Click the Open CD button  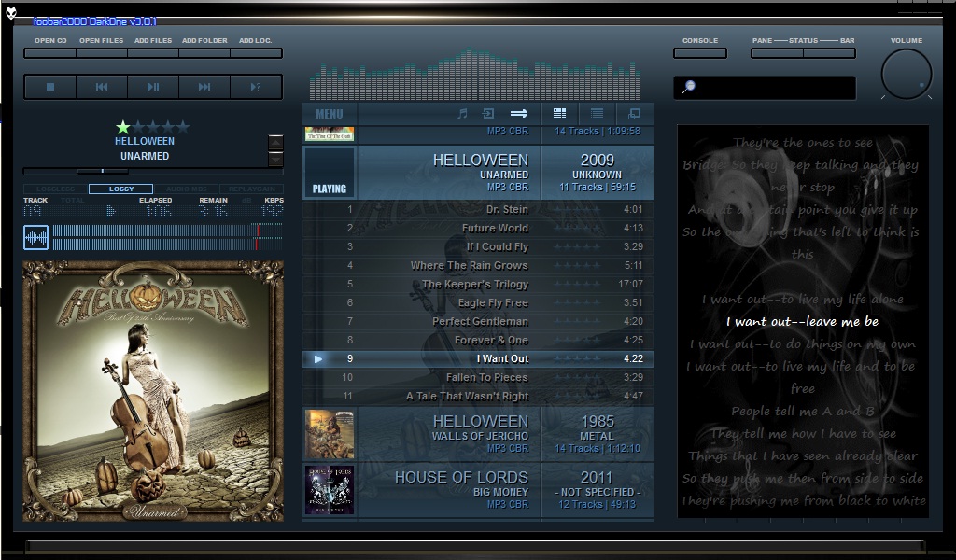[x=50, y=53]
